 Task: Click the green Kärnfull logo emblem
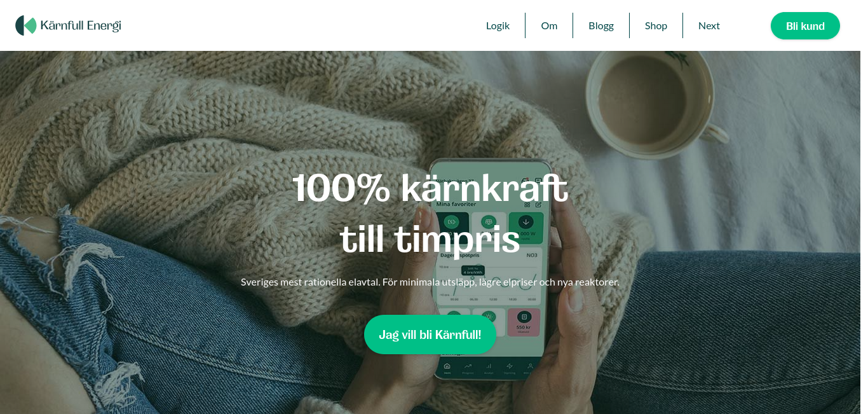coord(26,25)
